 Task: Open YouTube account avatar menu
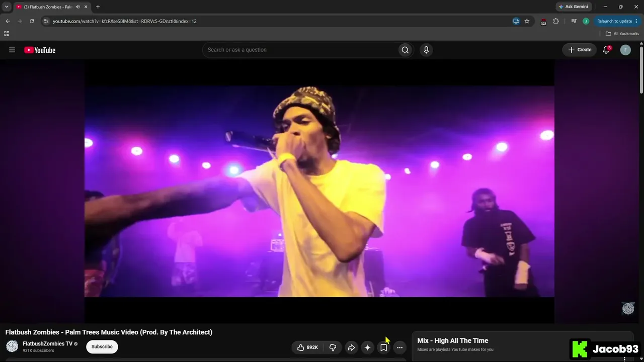click(x=625, y=50)
